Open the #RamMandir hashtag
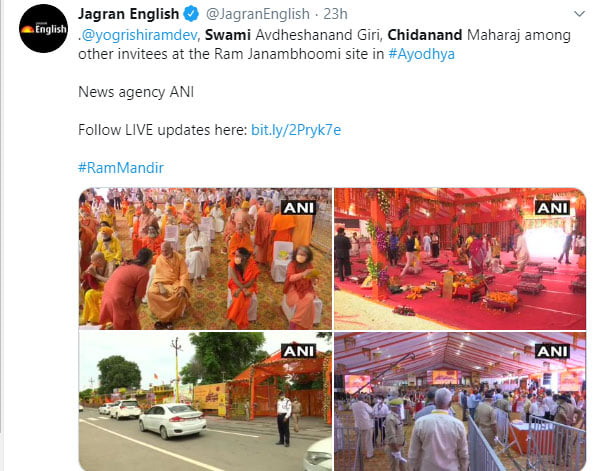 click(x=121, y=167)
